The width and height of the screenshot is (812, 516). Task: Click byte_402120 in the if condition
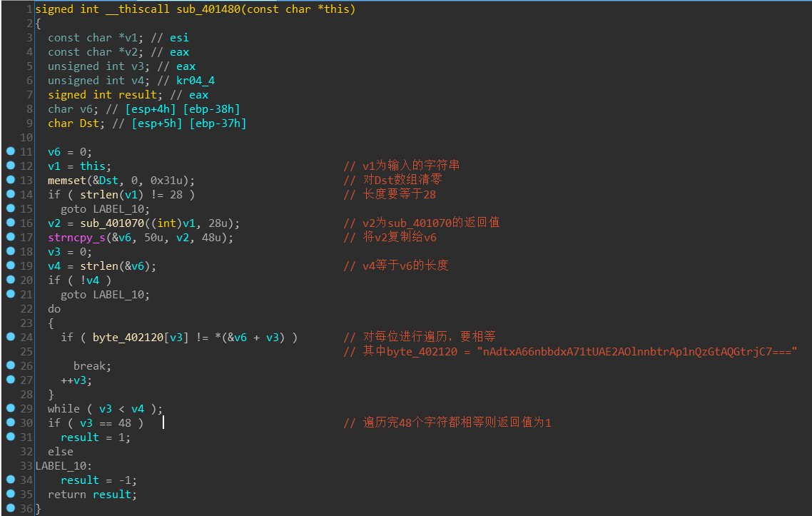pos(128,338)
